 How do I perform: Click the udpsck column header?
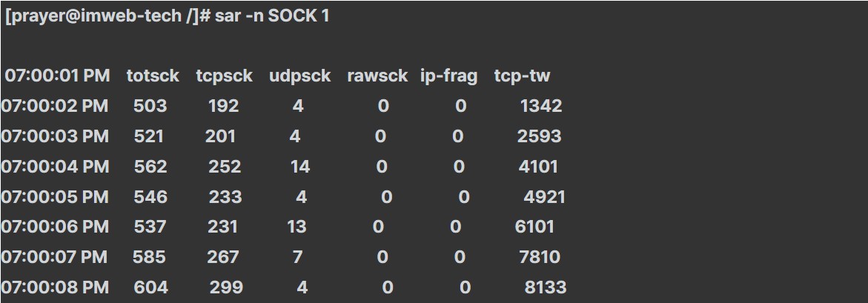point(300,76)
